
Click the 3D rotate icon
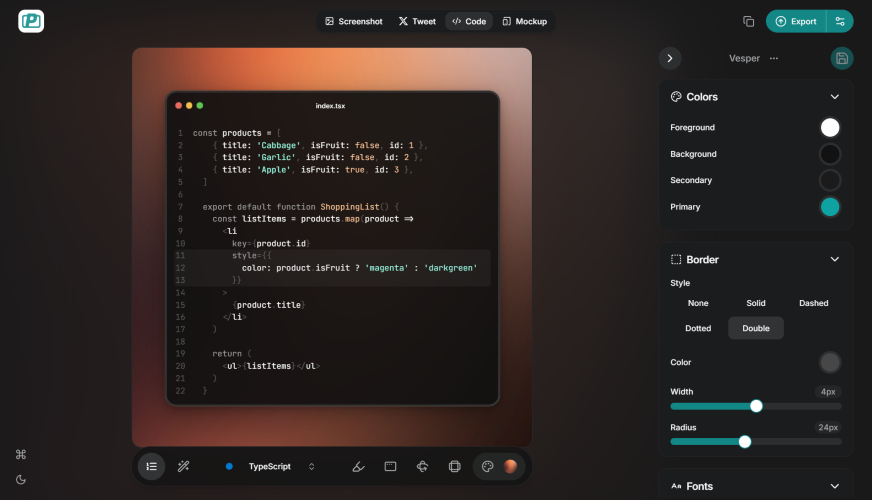tap(423, 467)
